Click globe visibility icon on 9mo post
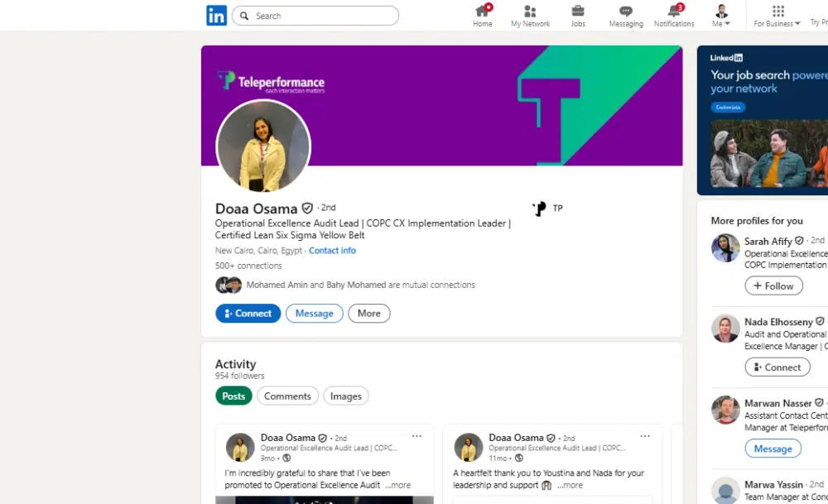This screenshot has width=828, height=504. (286, 458)
